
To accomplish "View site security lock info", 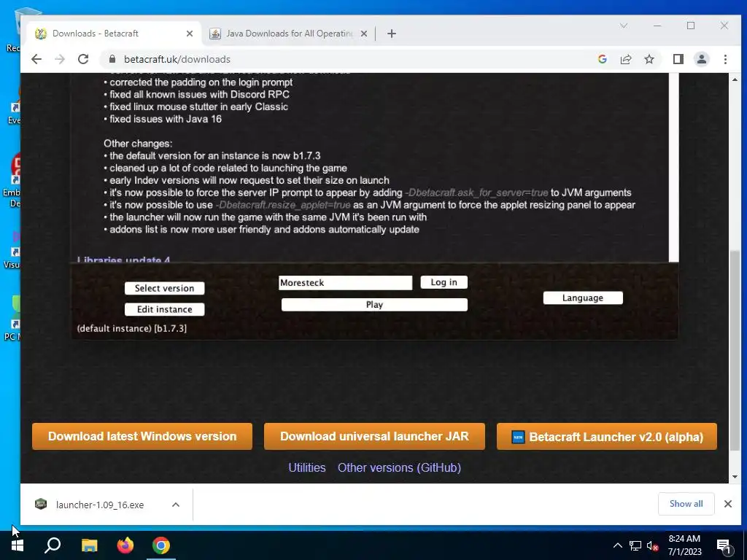I will click(x=112, y=59).
